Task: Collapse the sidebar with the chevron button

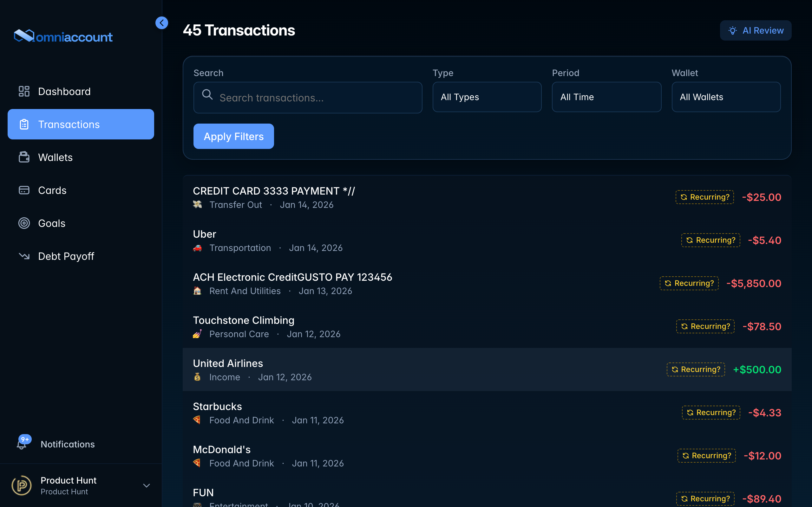Action: pos(162,23)
